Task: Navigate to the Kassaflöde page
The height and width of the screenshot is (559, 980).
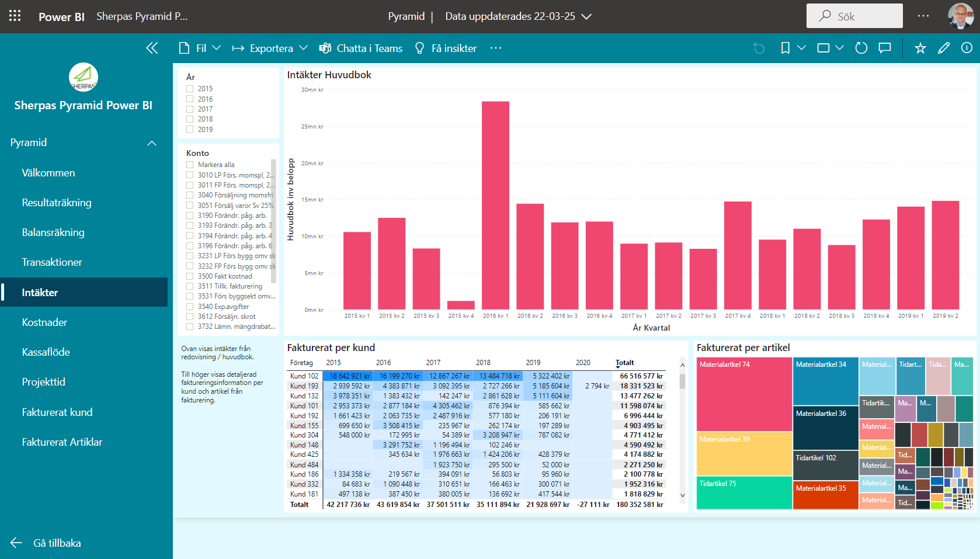Action: (46, 352)
